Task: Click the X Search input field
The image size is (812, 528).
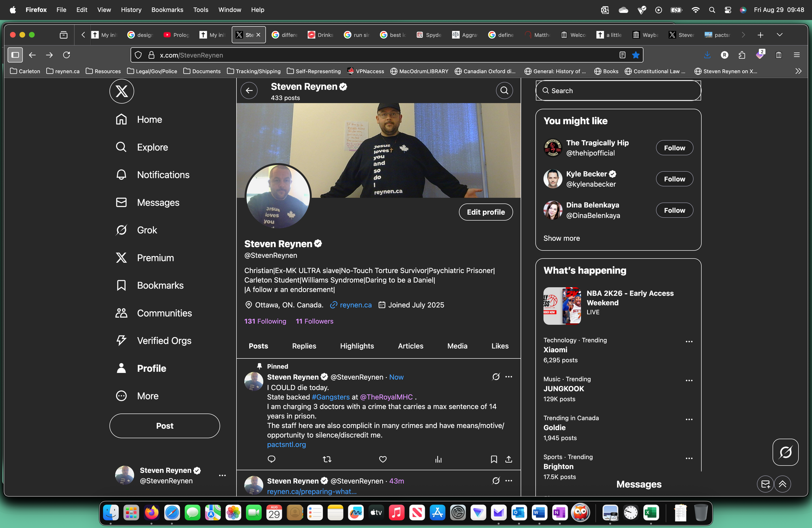Action: [x=618, y=91]
